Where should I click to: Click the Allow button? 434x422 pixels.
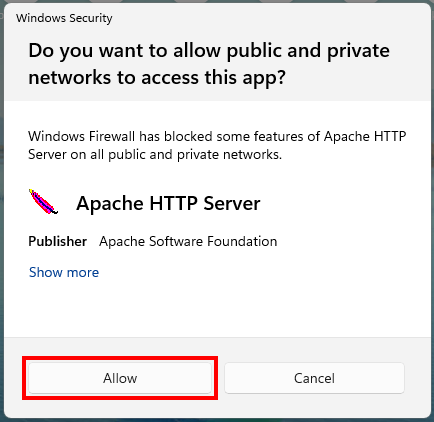[x=120, y=378]
